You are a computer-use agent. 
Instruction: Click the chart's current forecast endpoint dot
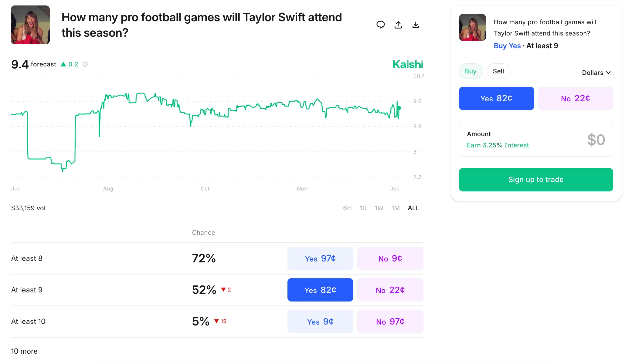click(399, 108)
